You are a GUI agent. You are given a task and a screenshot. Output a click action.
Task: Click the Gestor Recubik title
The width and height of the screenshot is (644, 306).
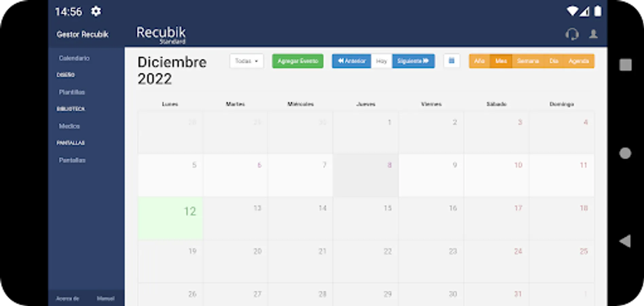point(83,34)
